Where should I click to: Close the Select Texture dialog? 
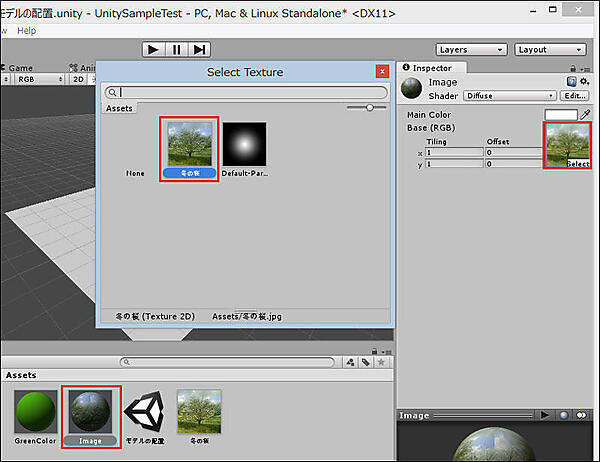[382, 71]
